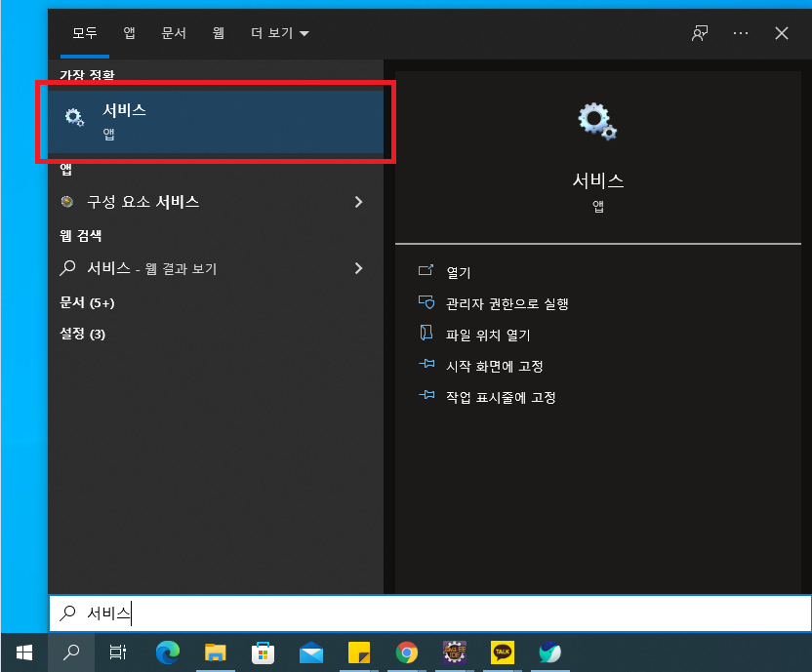Click the search input field

pyautogui.click(x=429, y=613)
